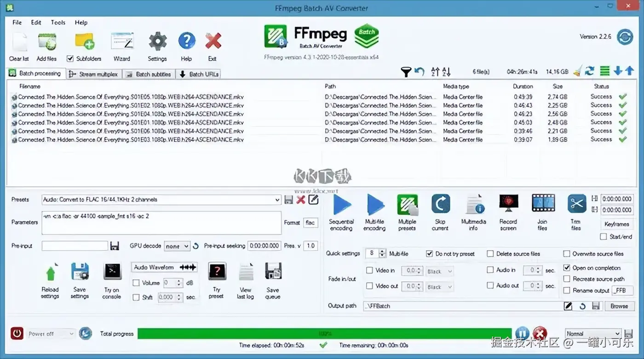Delete preset with the red X icon

tap(301, 200)
